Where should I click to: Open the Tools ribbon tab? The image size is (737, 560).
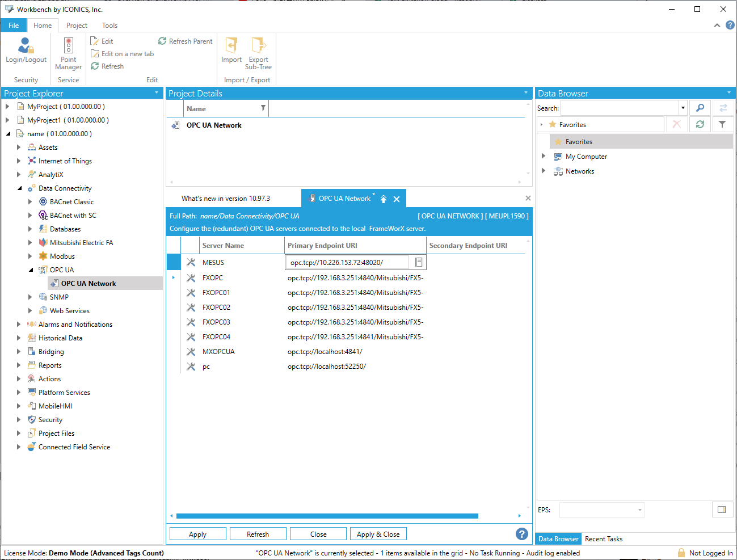110,26
